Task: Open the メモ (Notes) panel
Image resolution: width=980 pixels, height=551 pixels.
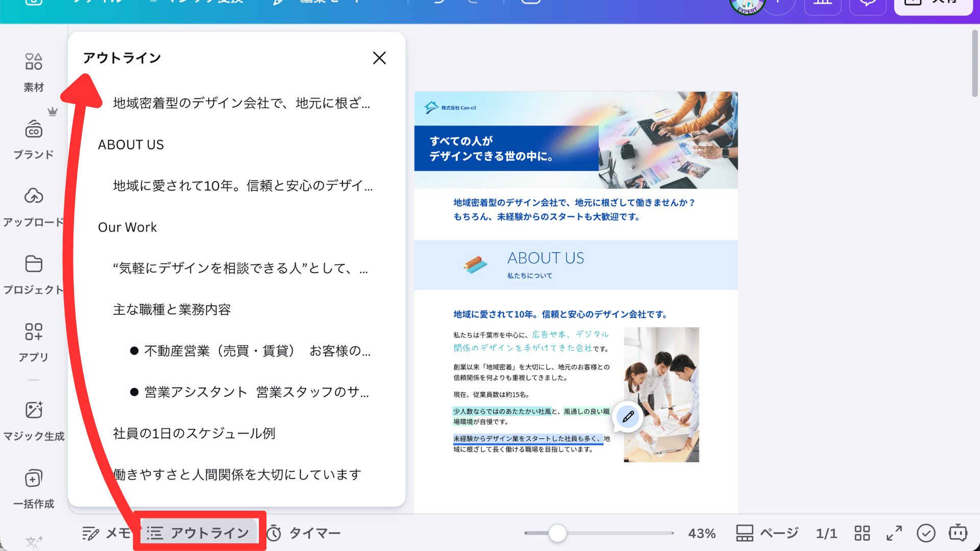Action: click(x=106, y=533)
